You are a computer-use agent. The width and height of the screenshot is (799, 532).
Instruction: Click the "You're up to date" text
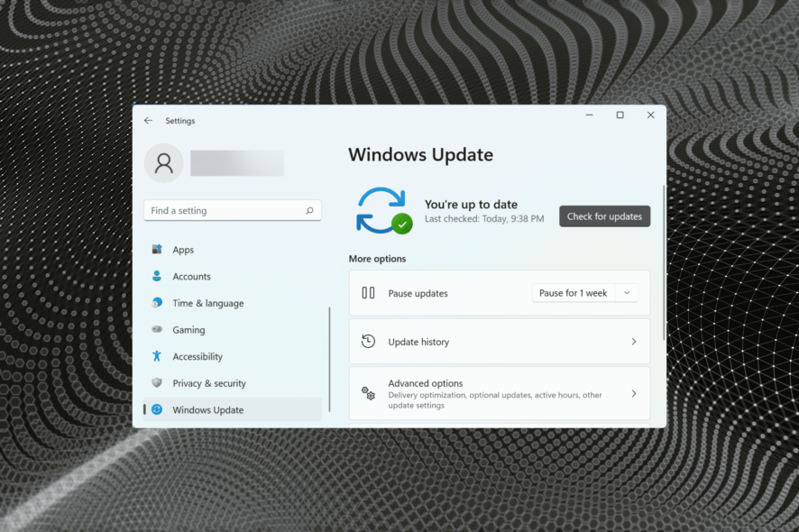point(471,205)
